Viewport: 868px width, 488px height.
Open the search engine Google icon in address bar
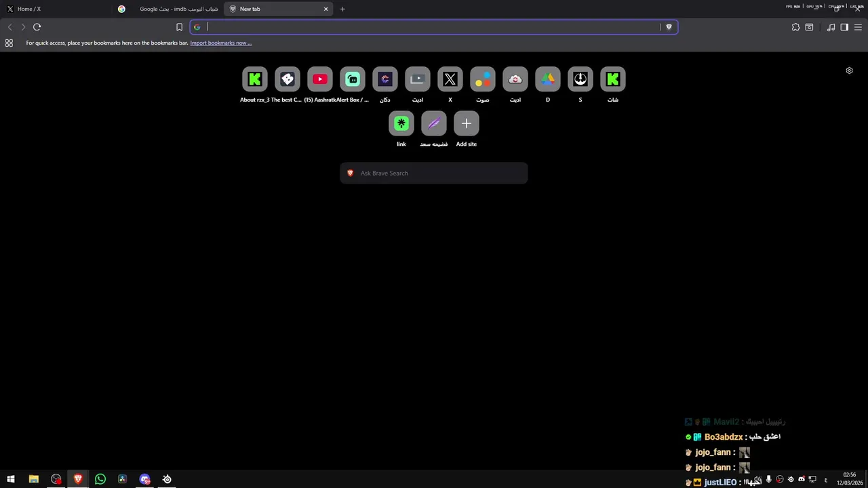(x=197, y=27)
